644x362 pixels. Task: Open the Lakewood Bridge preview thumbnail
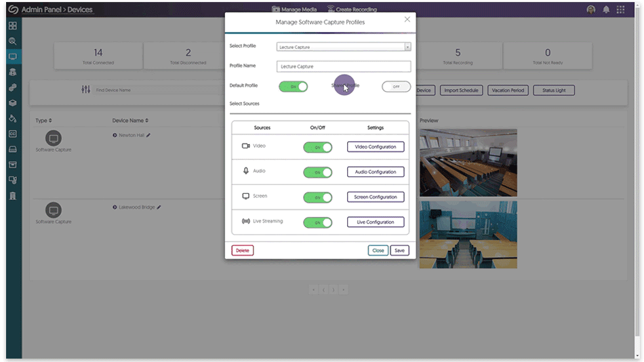pos(468,235)
